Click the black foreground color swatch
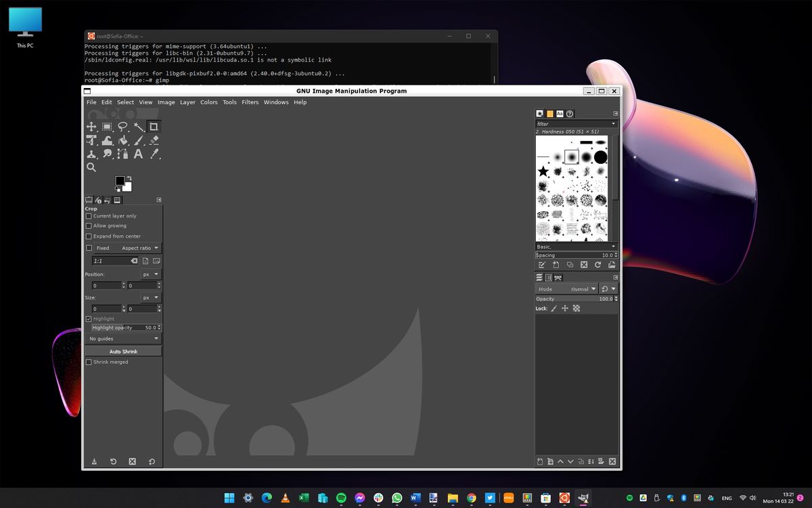Viewport: 812px width, 508px height. point(121,179)
